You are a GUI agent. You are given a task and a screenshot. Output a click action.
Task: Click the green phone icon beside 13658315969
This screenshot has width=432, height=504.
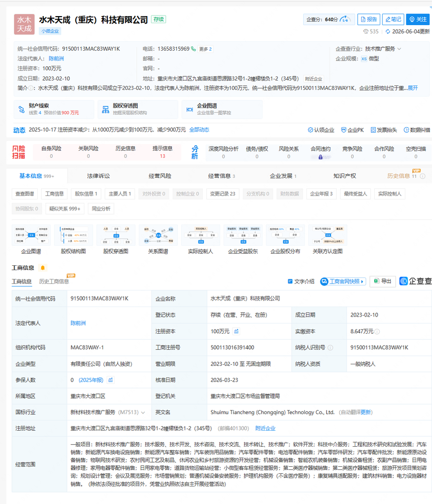[x=193, y=49]
